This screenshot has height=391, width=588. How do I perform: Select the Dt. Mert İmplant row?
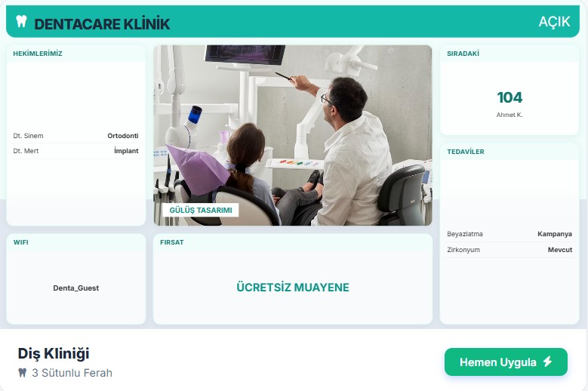[x=75, y=151]
